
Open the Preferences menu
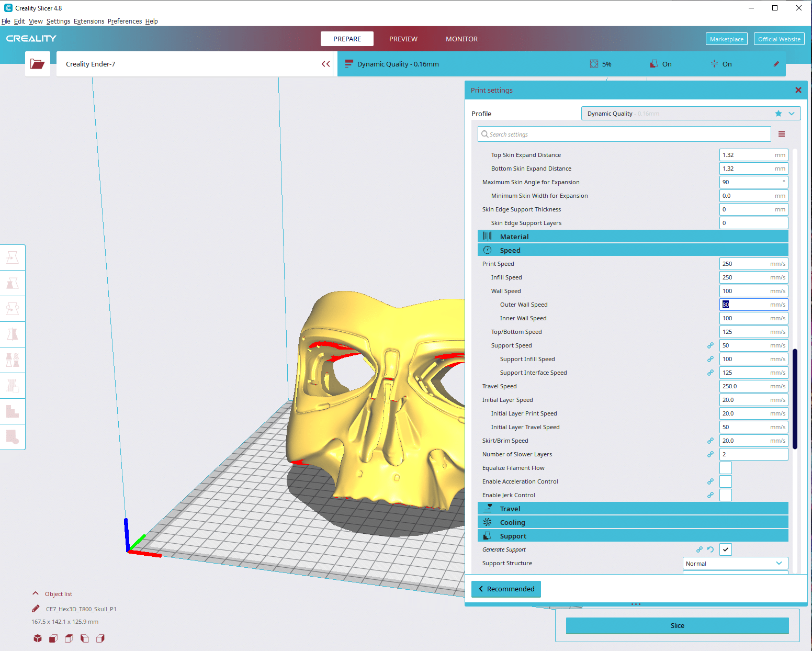(125, 21)
